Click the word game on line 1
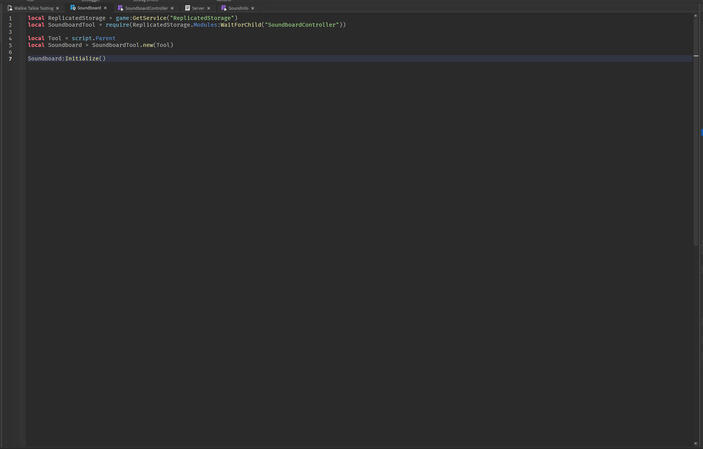Screen dimensions: 703x449 click(122, 18)
